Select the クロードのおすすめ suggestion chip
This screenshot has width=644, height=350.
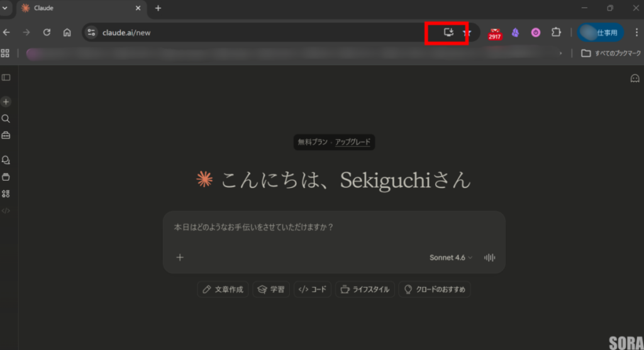point(435,290)
